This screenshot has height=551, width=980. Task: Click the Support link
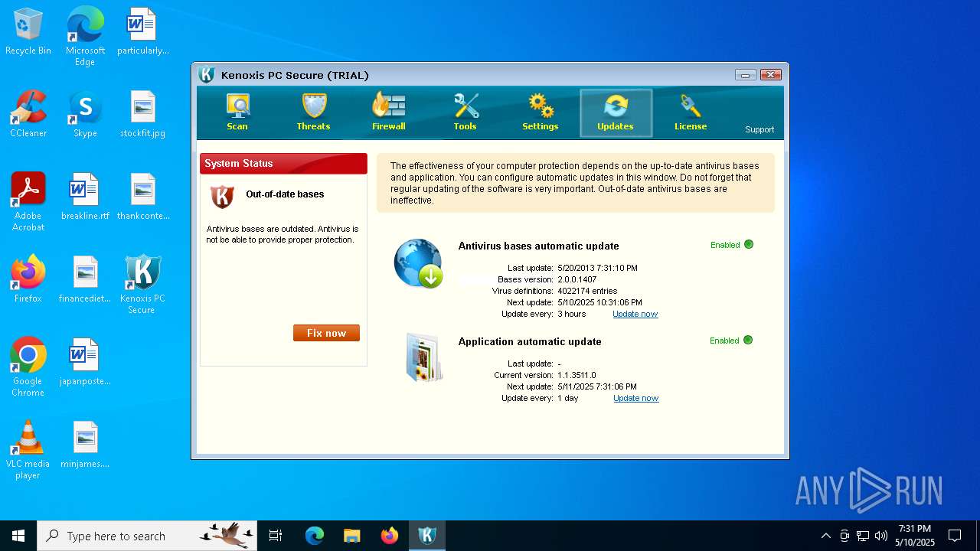click(759, 129)
